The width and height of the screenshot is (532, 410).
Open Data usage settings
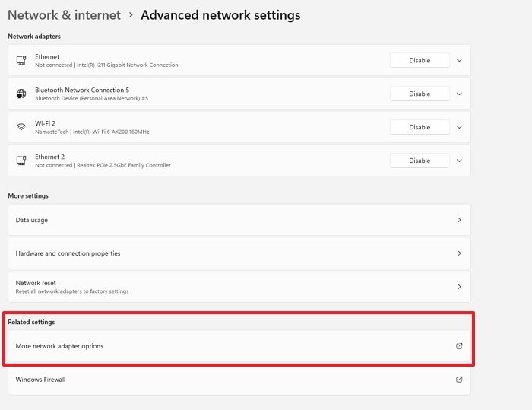click(x=239, y=220)
